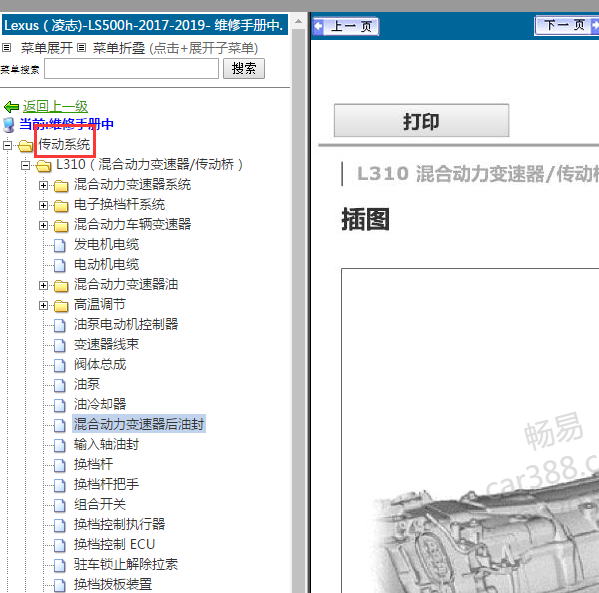Click the 搜索 button
This screenshot has height=593, width=599.
tap(244, 69)
